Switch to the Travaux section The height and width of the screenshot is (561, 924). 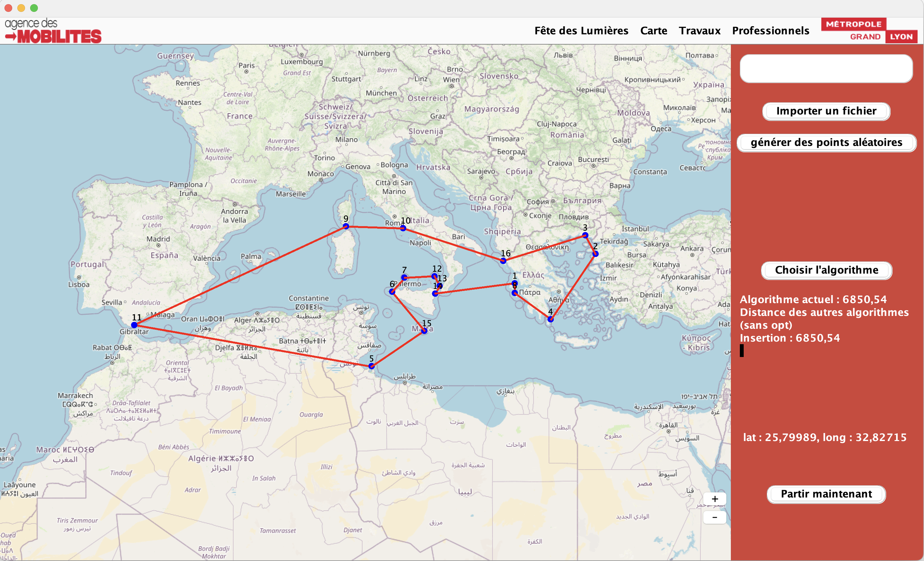(x=699, y=31)
